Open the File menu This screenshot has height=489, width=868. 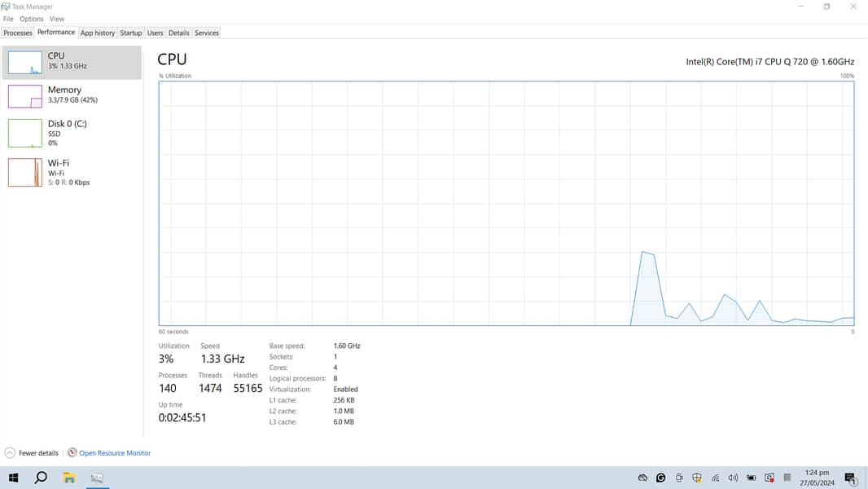click(8, 19)
